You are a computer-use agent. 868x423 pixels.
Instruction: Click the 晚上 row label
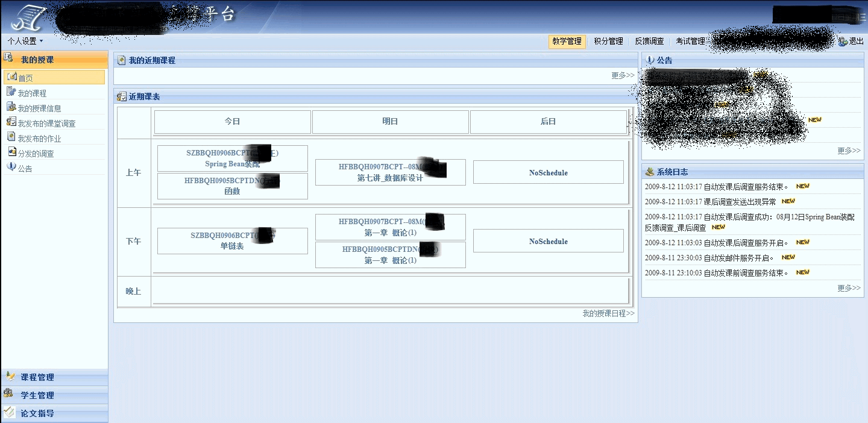click(x=134, y=292)
